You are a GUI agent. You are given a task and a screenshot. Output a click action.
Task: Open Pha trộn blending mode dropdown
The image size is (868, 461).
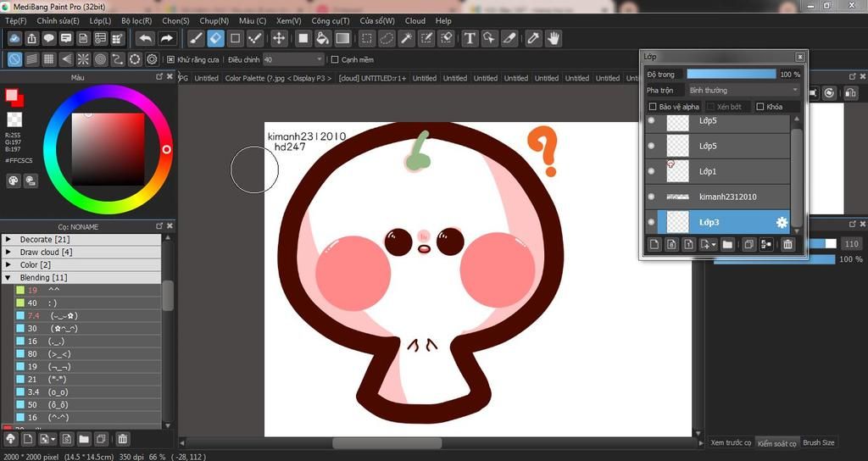tap(743, 90)
